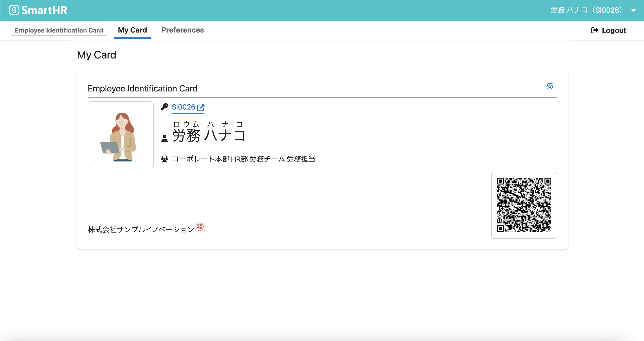The height and width of the screenshot is (341, 644).
Task: Open the user account dropdown arrow
Action: coord(633,11)
